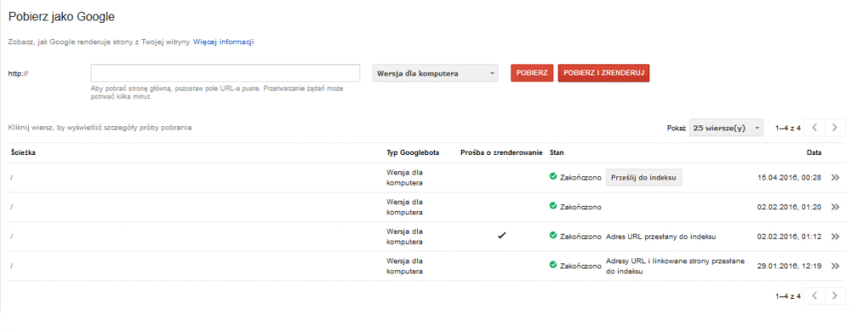868x332 pixels.
Task: Click green status icon in 02.02.2016, 01:12 row
Action: (x=553, y=235)
